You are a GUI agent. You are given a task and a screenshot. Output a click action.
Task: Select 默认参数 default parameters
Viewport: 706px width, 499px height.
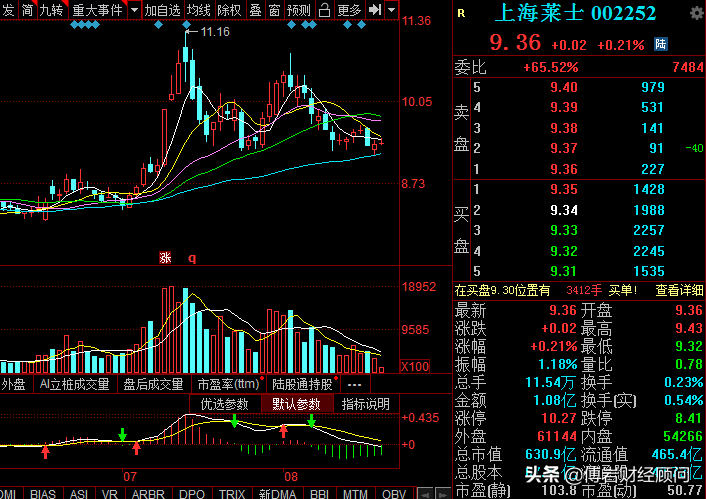tap(296, 404)
